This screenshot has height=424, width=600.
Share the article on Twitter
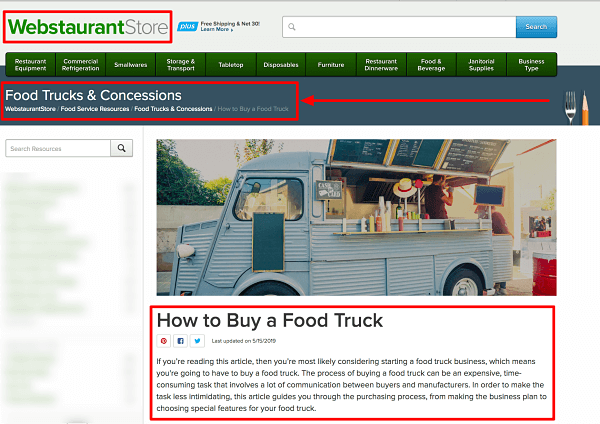click(197, 341)
